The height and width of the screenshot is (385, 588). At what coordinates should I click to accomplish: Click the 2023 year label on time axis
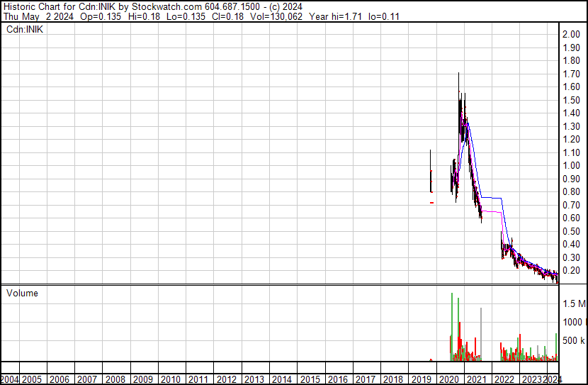pyautogui.click(x=532, y=380)
